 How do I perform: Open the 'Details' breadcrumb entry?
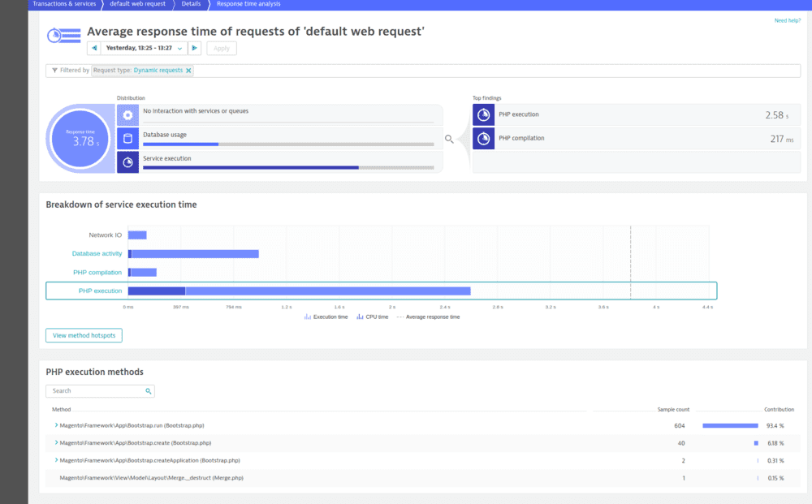click(189, 3)
